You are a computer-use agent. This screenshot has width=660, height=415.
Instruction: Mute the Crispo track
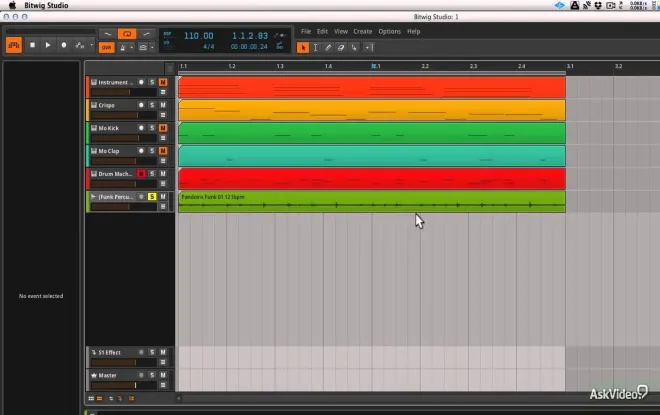point(163,105)
